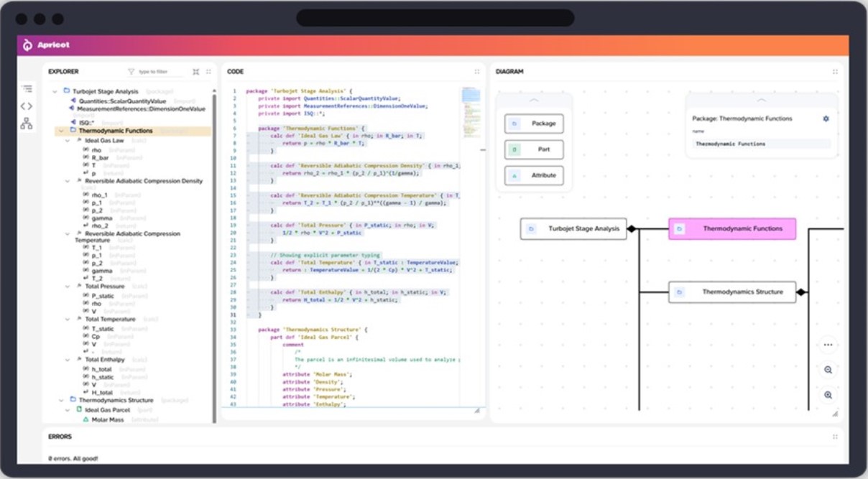Open the explorer list view sidebar icon
This screenshot has width=868, height=479.
(27, 89)
